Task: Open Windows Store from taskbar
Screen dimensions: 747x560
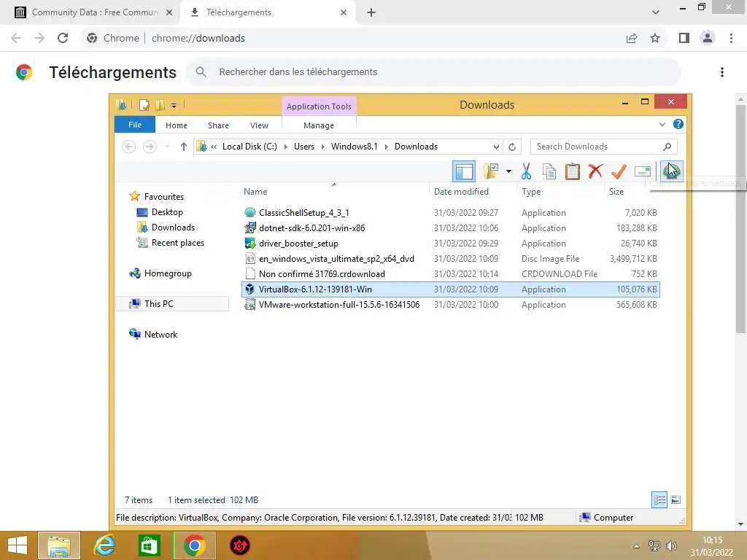Action: pyautogui.click(x=149, y=545)
